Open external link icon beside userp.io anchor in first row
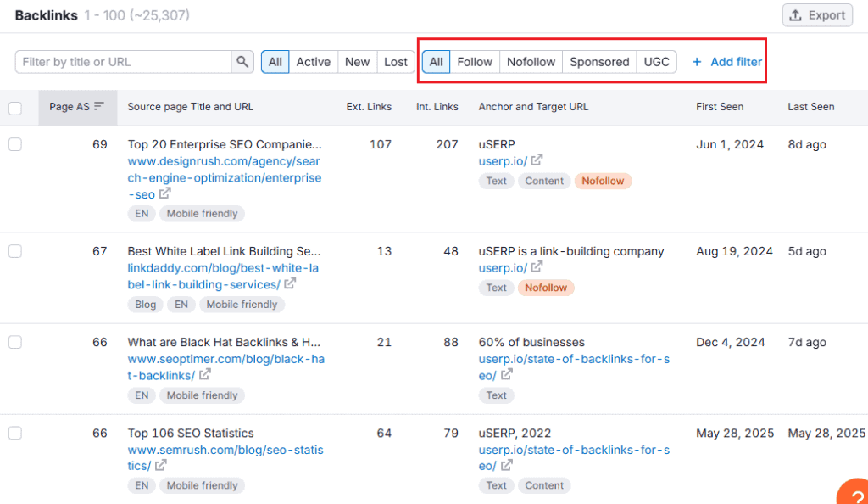 click(x=537, y=160)
